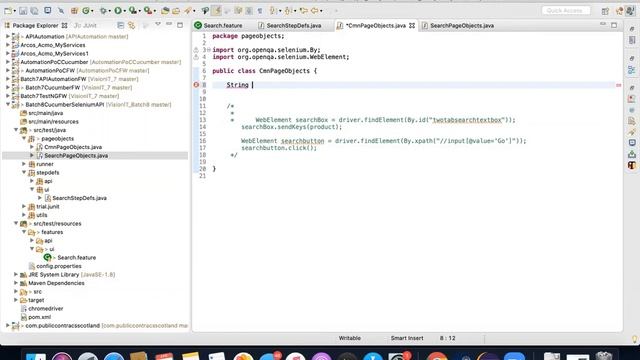Select the src/main/resources folder
This screenshot has height=360, width=640.
(53, 122)
